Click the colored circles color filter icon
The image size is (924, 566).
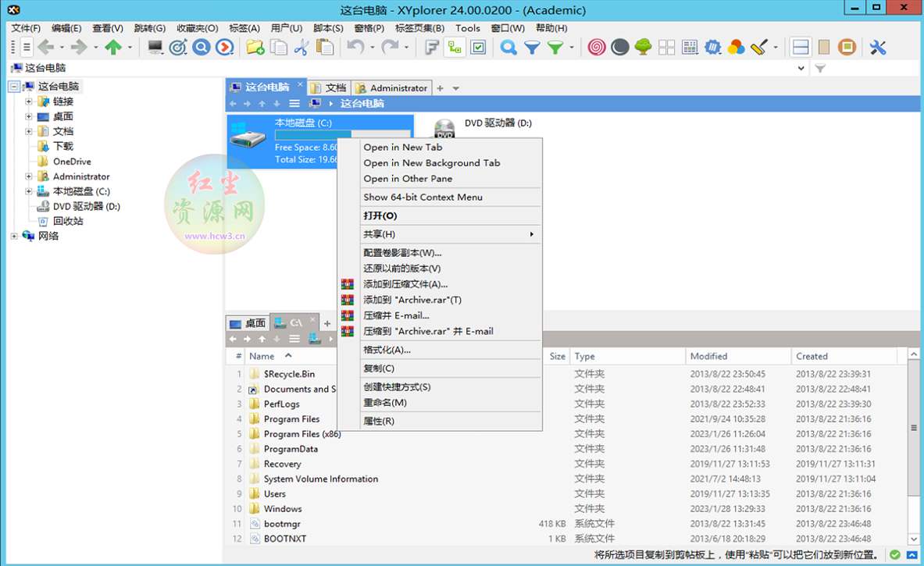coord(736,47)
